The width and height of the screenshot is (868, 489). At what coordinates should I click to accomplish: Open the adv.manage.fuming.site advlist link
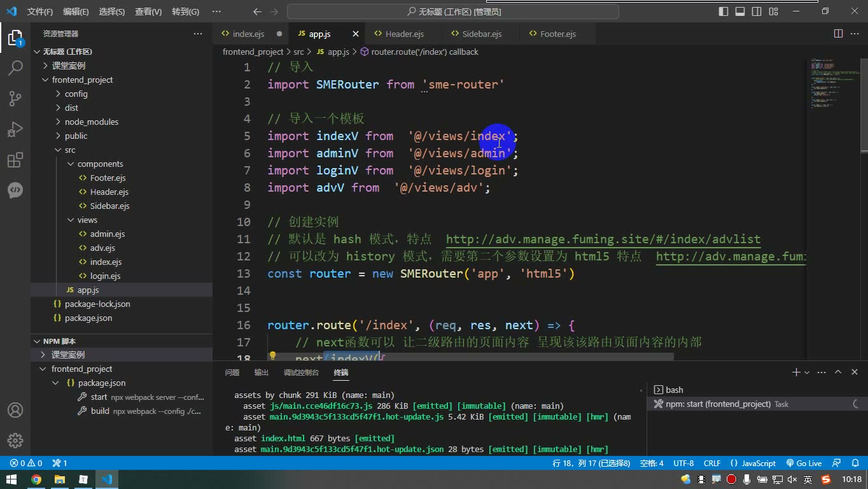603,239
